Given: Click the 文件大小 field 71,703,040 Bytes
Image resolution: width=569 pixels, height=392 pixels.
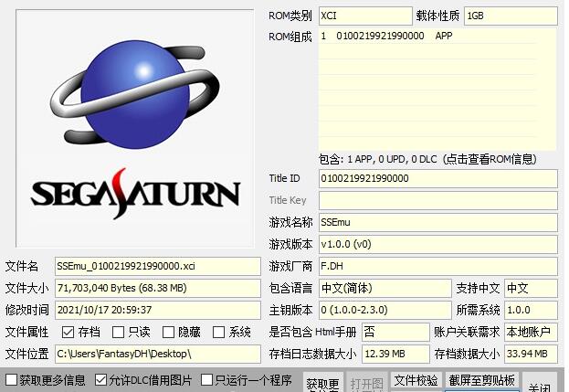Looking at the screenshot, I should click(158, 288).
